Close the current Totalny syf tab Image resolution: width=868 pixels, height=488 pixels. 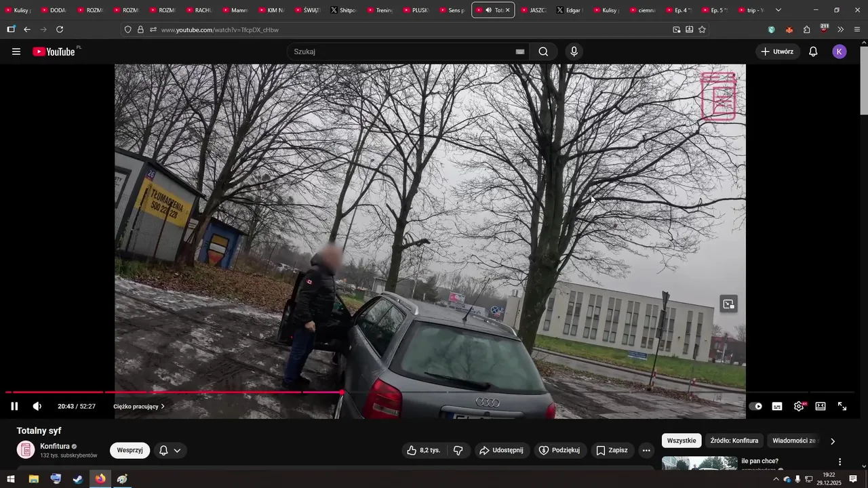click(507, 10)
